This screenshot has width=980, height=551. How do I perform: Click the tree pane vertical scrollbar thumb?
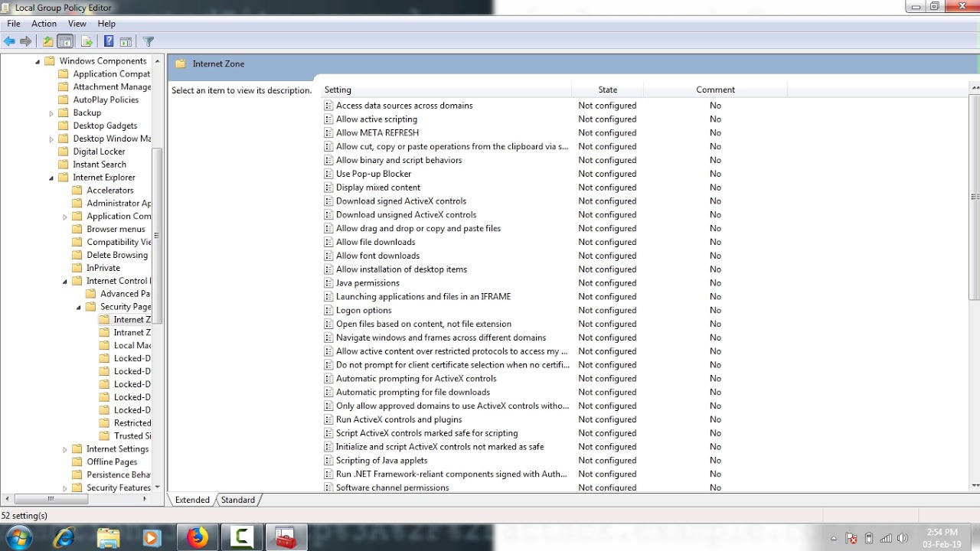coord(158,237)
